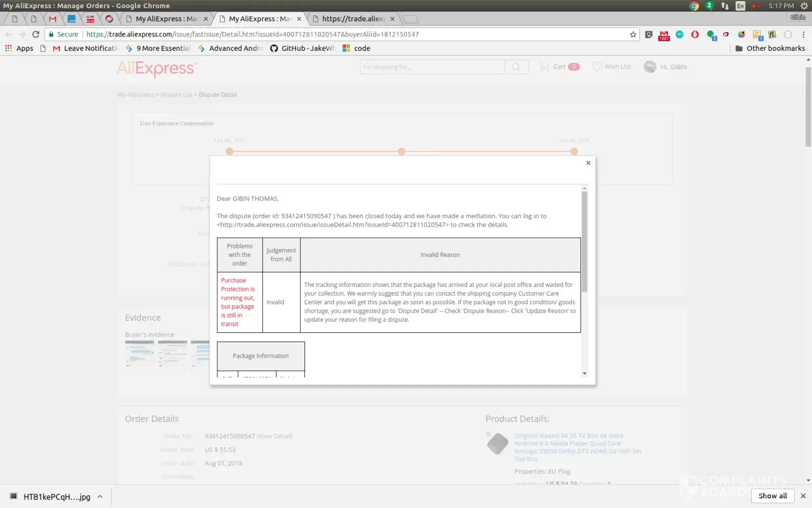Open Chrome menu three-dots icon

click(x=803, y=35)
